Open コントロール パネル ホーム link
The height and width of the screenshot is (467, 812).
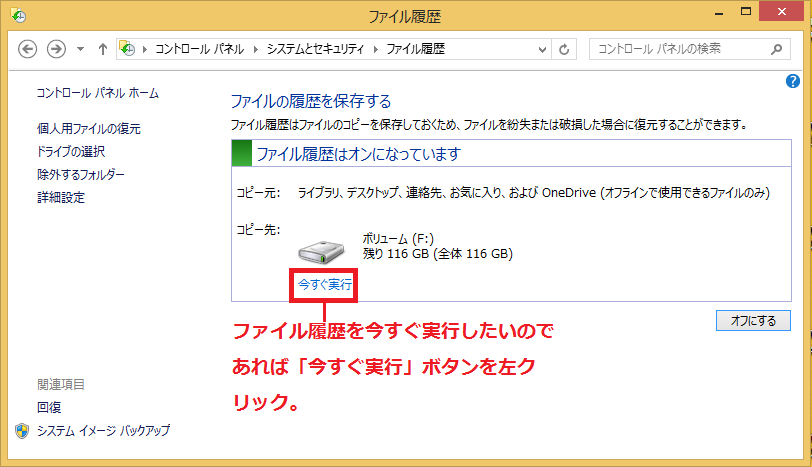tap(97, 93)
